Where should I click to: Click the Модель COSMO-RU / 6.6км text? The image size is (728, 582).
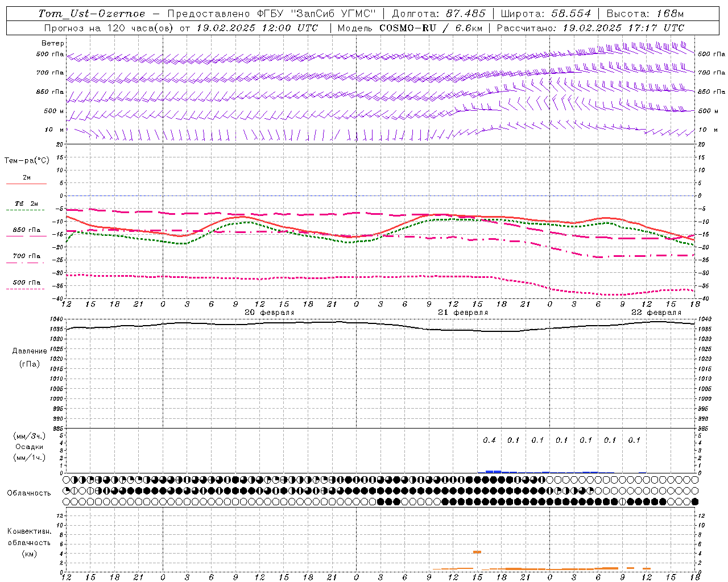(x=410, y=28)
